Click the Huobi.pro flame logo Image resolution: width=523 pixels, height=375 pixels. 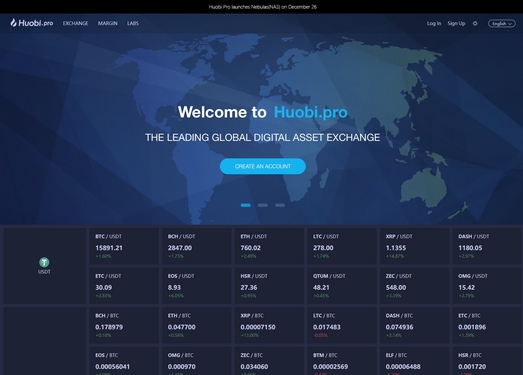[32, 23]
